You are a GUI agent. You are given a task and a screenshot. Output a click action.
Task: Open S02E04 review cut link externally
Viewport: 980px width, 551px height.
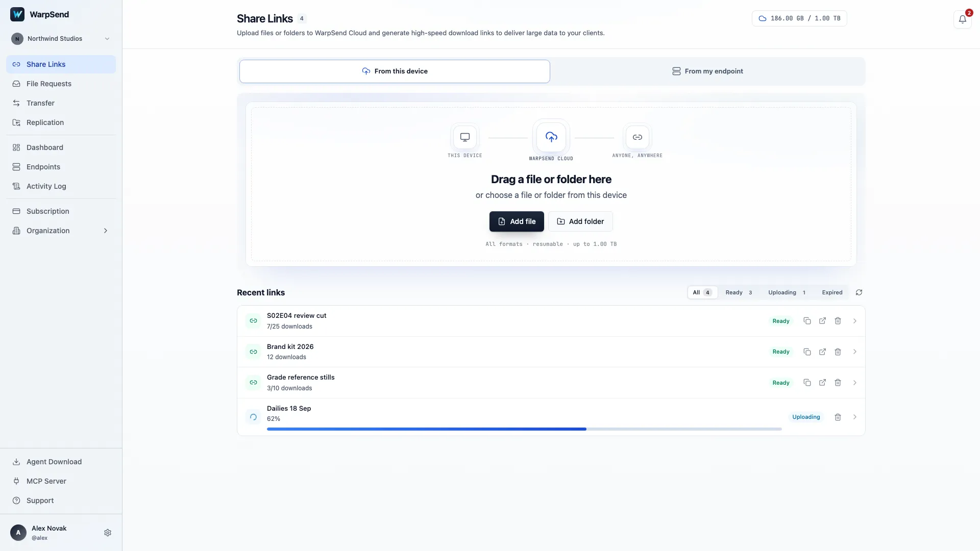coord(822,321)
